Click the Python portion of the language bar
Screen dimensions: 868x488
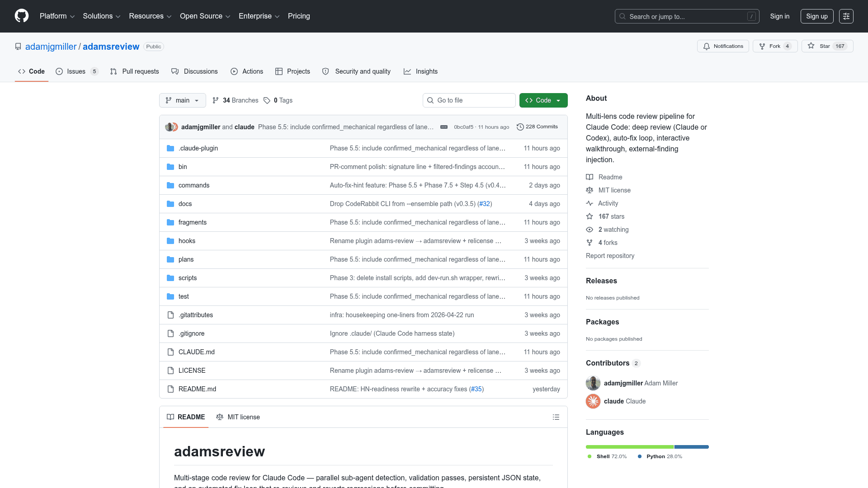tap(692, 447)
